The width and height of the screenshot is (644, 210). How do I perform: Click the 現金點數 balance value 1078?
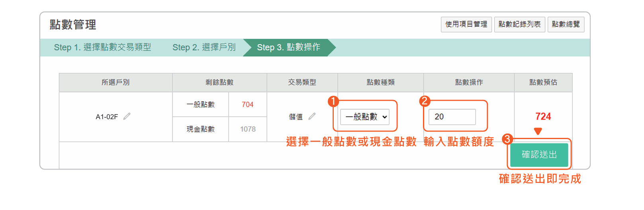(x=248, y=129)
